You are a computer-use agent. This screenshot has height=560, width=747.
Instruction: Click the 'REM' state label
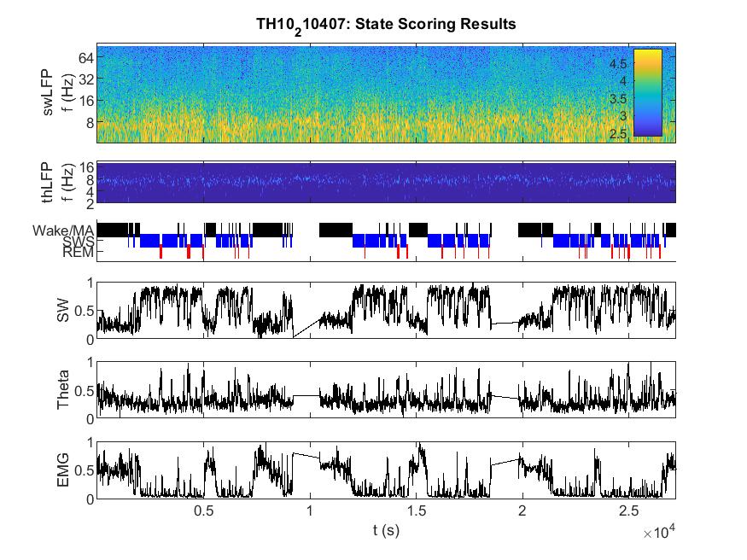(x=79, y=252)
